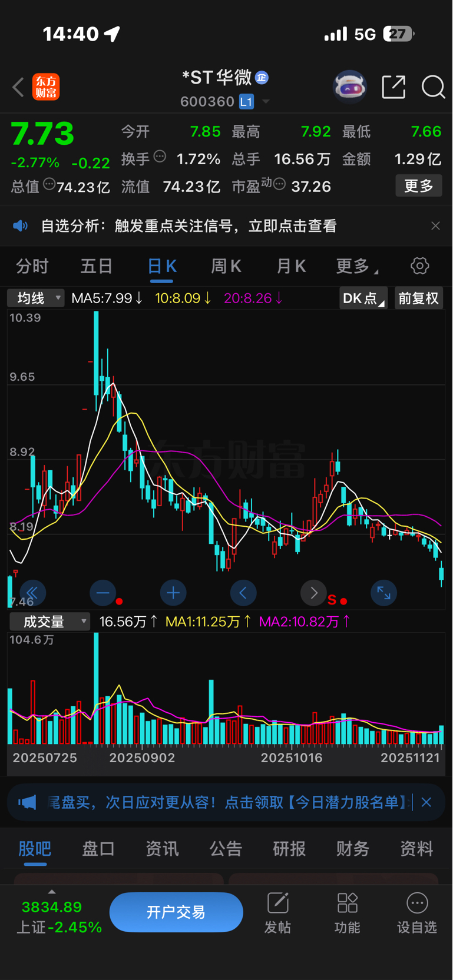Expand the DK点 option
453x980 pixels.
point(363,298)
